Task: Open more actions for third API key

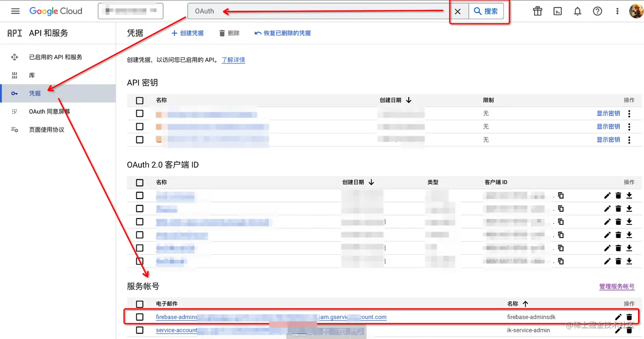Action: point(629,140)
